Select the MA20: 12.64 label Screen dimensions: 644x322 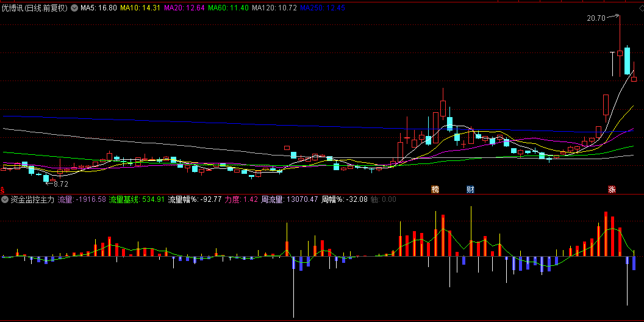click(x=184, y=8)
